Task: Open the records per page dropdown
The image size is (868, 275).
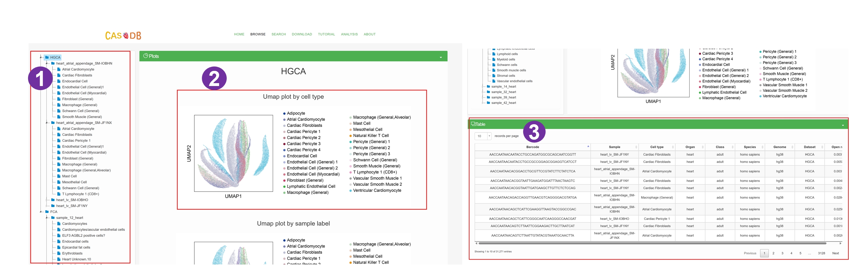Action: pyautogui.click(x=483, y=136)
